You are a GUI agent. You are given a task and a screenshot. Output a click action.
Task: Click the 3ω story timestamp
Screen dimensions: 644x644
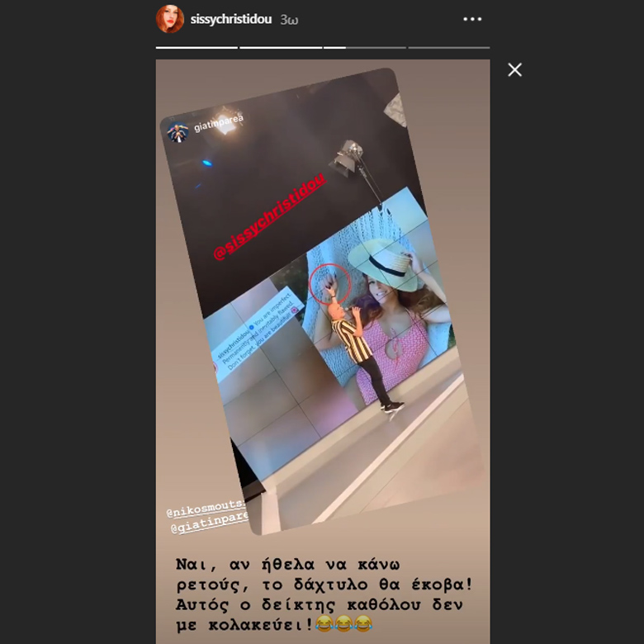(289, 20)
